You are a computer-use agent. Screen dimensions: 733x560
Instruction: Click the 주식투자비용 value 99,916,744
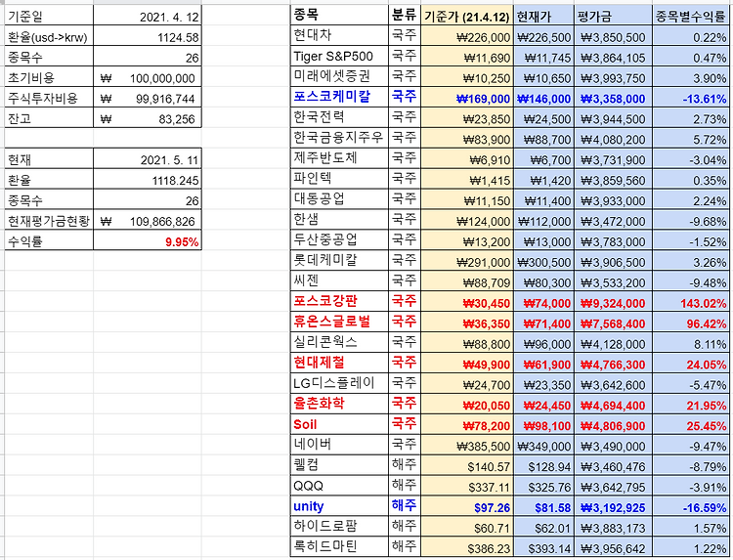(x=148, y=98)
